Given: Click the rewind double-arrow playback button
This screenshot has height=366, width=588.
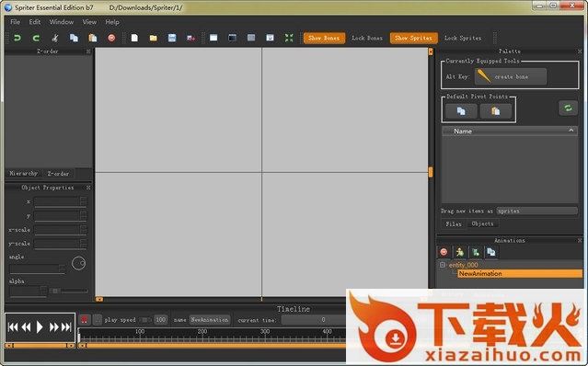Looking at the screenshot, I should (26, 327).
